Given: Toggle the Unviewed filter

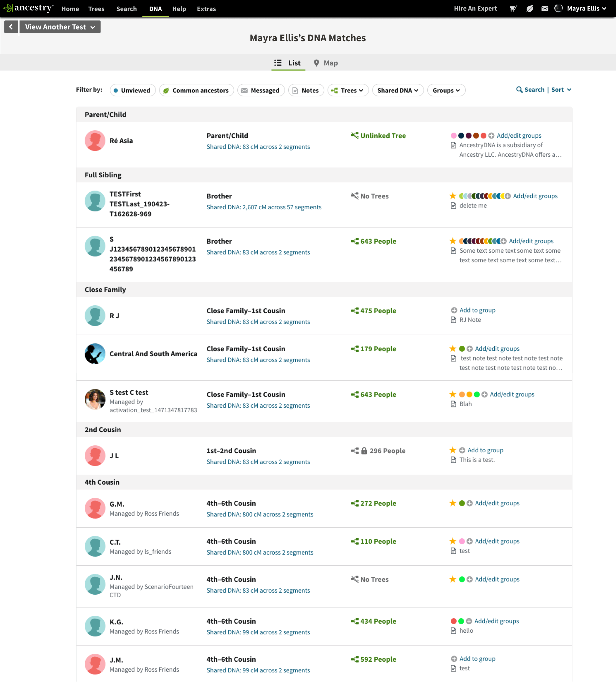Looking at the screenshot, I should (x=133, y=90).
